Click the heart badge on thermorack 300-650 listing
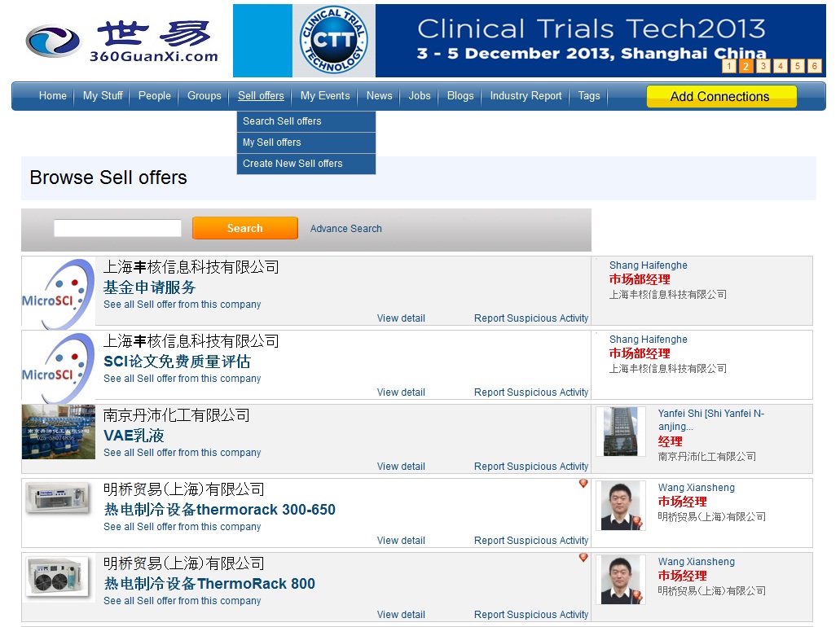 click(583, 484)
